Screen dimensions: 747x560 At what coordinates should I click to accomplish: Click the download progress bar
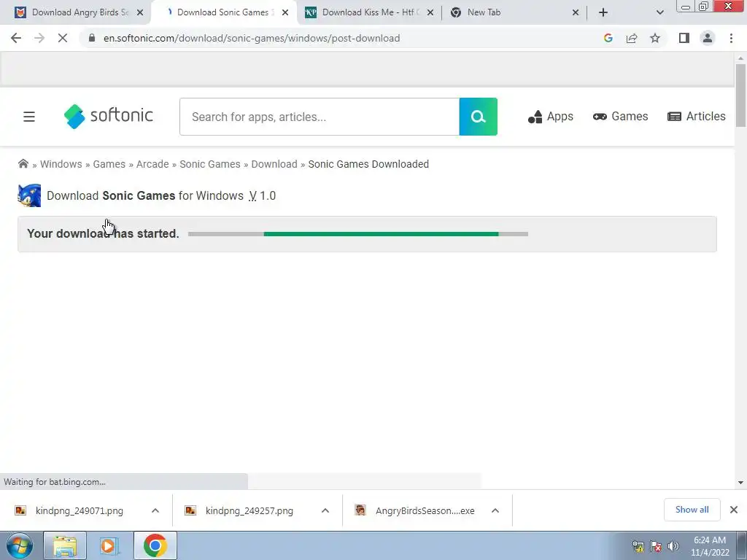pos(357,234)
